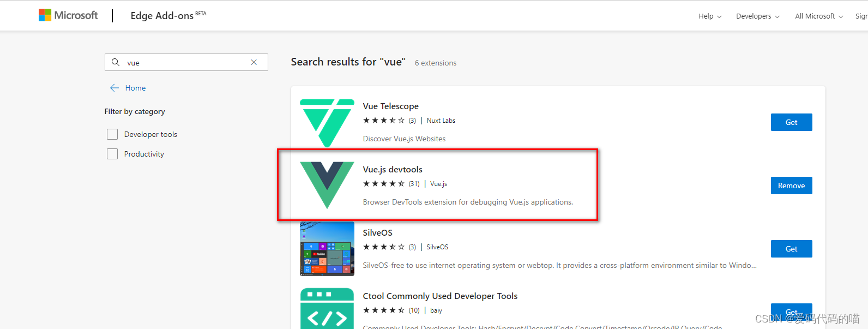The width and height of the screenshot is (868, 329).
Task: Click the baiy publisher name
Action: tap(436, 310)
